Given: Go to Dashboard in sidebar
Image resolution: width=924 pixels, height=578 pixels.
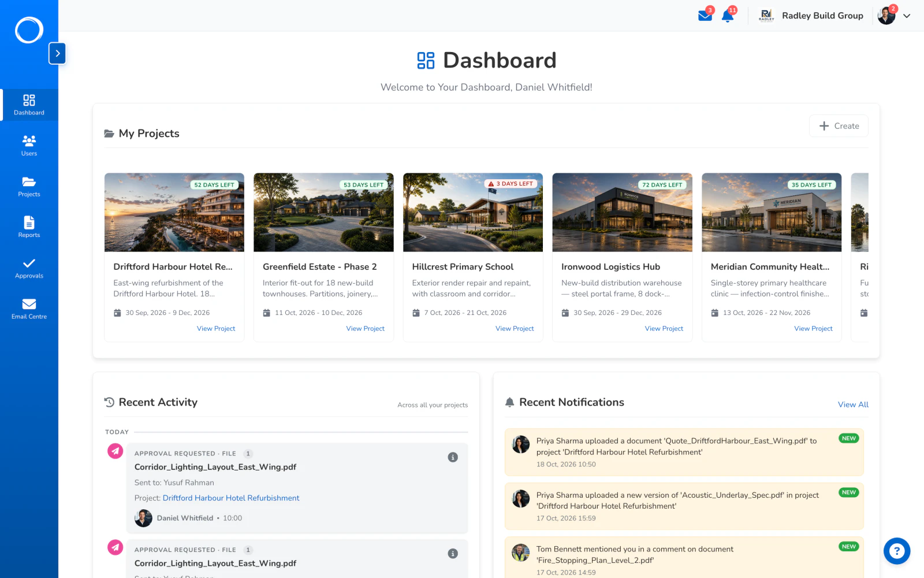Looking at the screenshot, I should coord(29,105).
